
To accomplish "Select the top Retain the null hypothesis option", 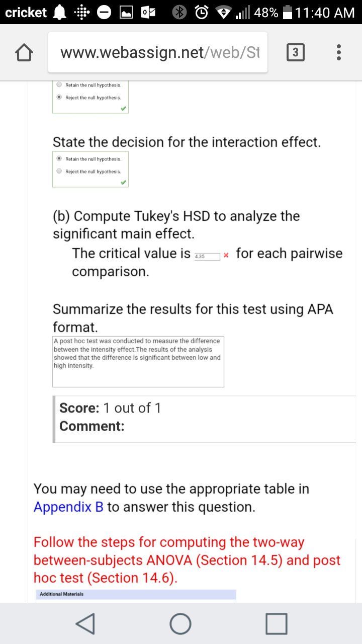I will pyautogui.click(x=60, y=85).
